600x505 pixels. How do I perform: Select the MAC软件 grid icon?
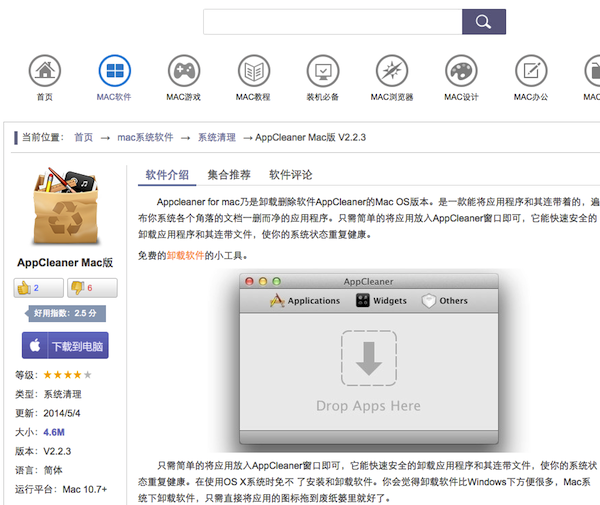coord(114,71)
